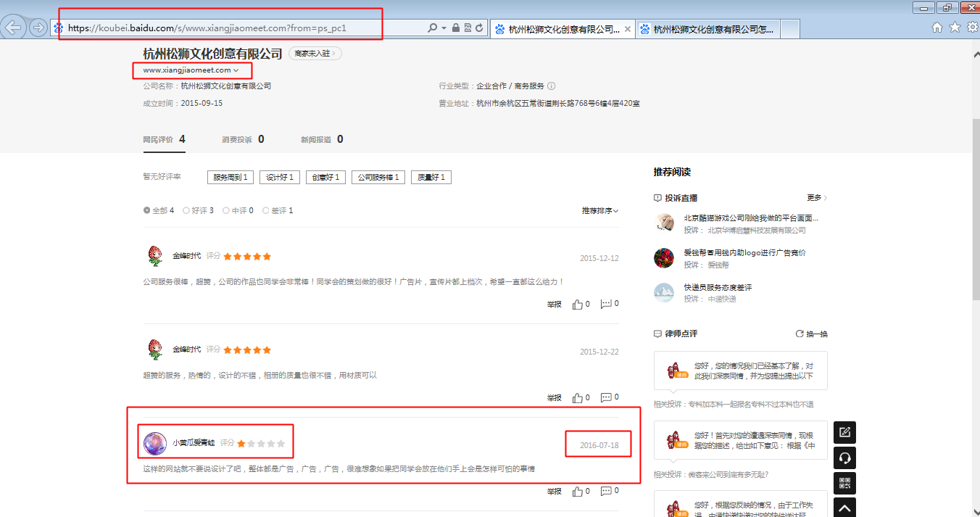Click the five-star rating of 2015-12-12 review
This screenshot has height=517, width=980.
247,257
